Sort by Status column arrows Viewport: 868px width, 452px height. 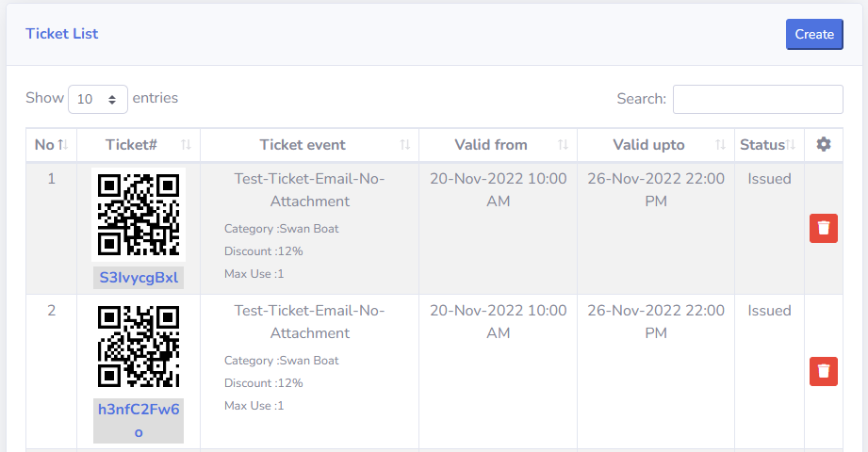(x=791, y=145)
